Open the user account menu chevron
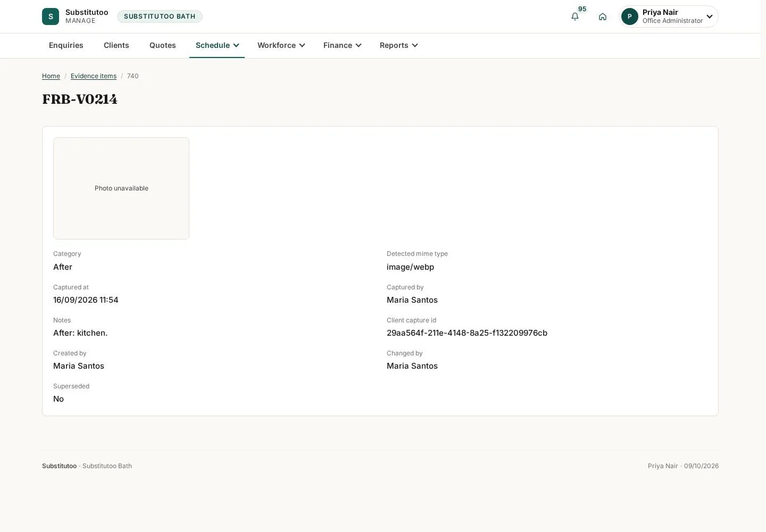The height and width of the screenshot is (532, 766). pos(710,16)
